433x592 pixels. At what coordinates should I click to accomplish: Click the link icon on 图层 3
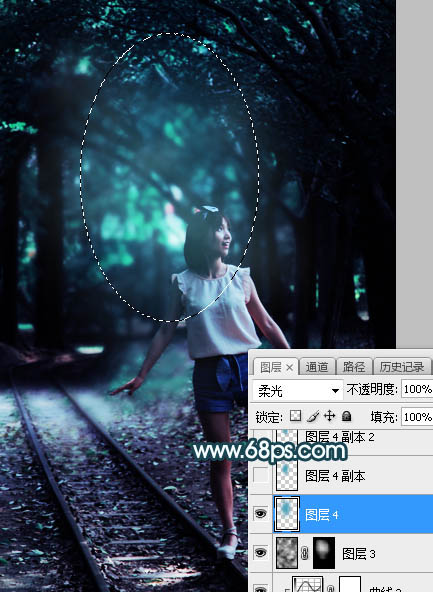pos(305,553)
